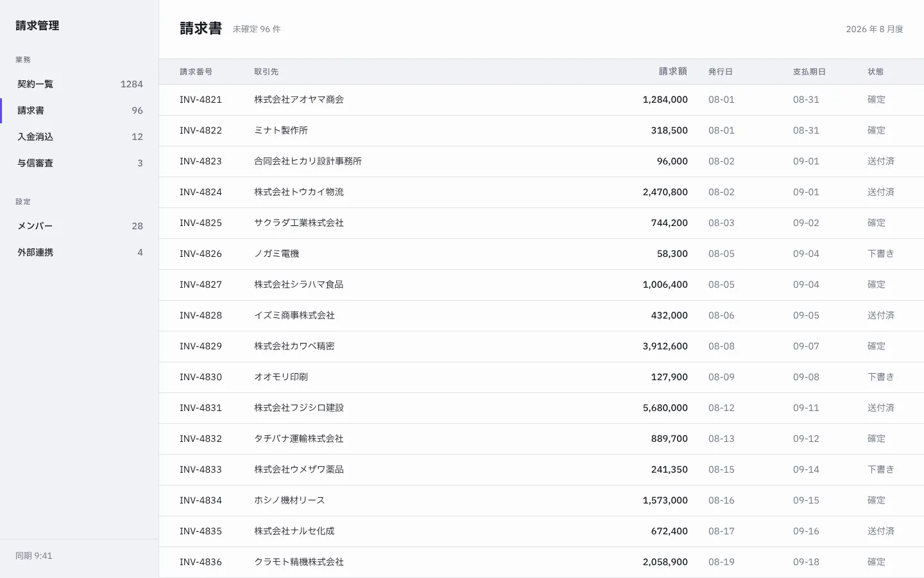Image resolution: width=924 pixels, height=578 pixels.
Task: Click amount 3,912,600
Action: click(x=665, y=346)
